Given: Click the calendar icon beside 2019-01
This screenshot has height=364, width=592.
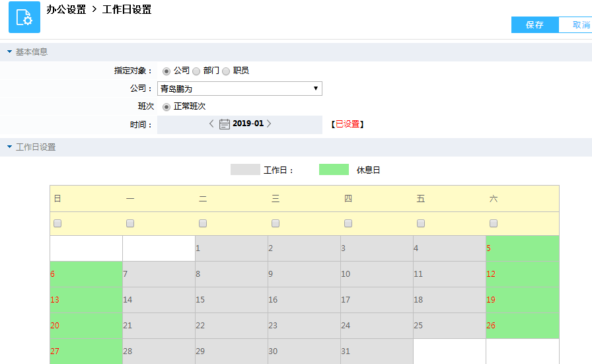Looking at the screenshot, I should 225,124.
